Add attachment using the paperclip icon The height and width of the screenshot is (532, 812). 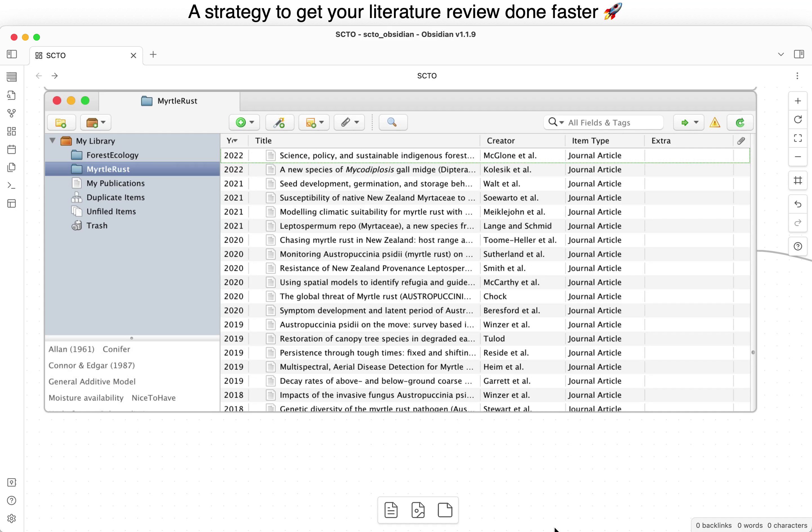tap(346, 122)
